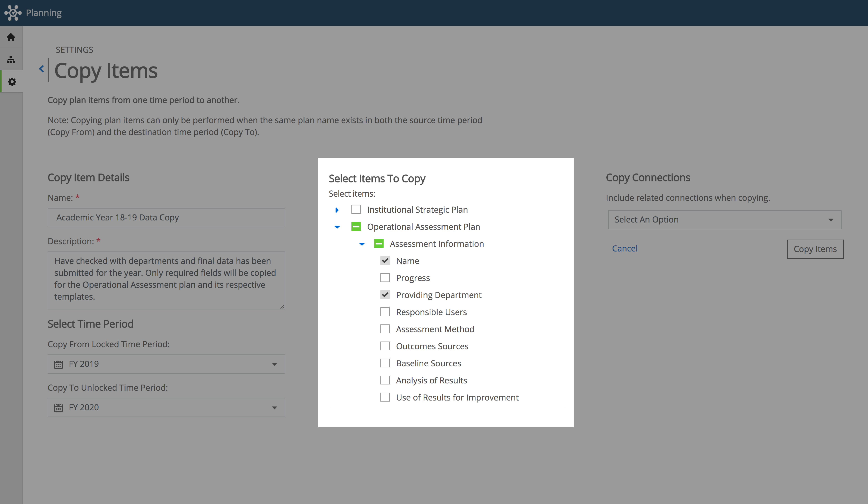Uncheck the Providing Department checkbox
The width and height of the screenshot is (868, 504).
(385, 295)
